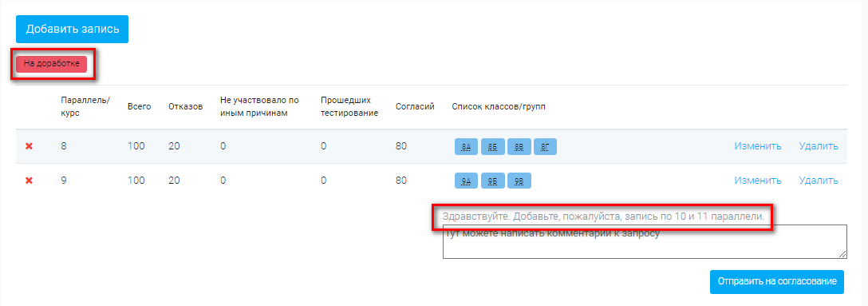Select class tag 8Г
868x306 pixels.
tap(545, 147)
